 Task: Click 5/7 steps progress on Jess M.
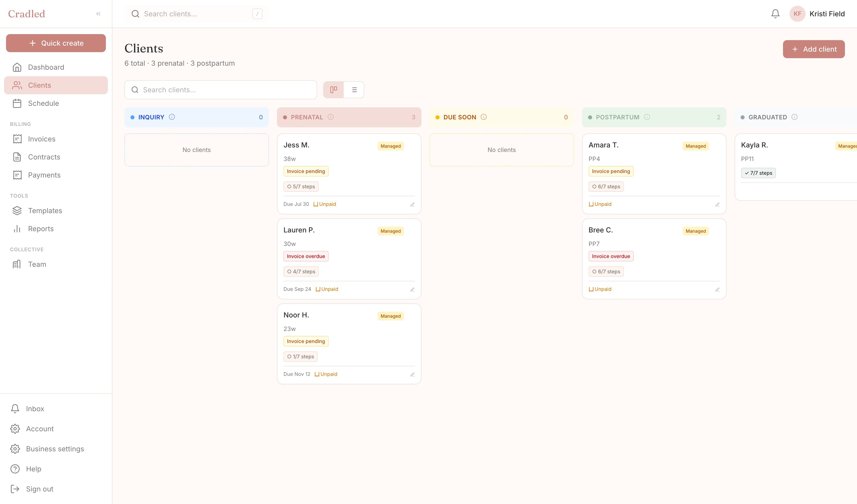click(301, 187)
